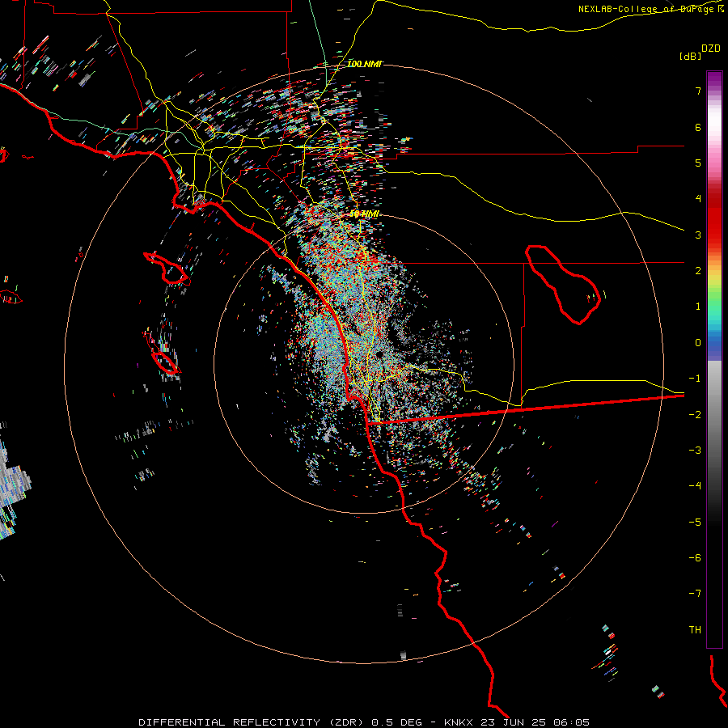
Task: Click the -6 value on color scale
Action: 695,558
